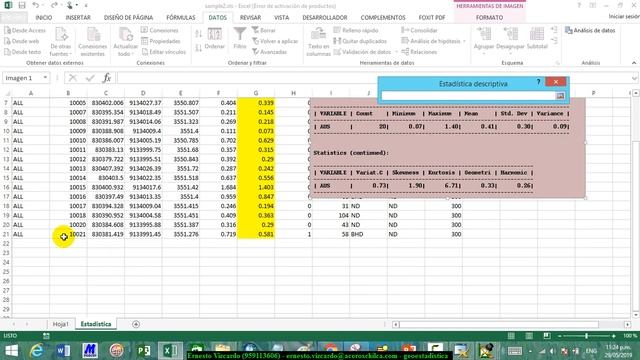Screen dimensions: 640x360
Task: Click the Save icon in quick access toolbar
Action: click(22, 5)
